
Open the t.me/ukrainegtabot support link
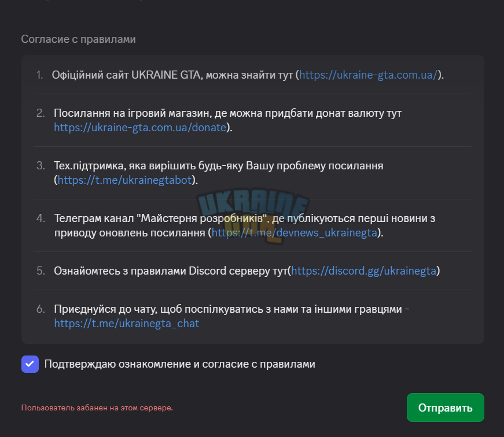(125, 180)
